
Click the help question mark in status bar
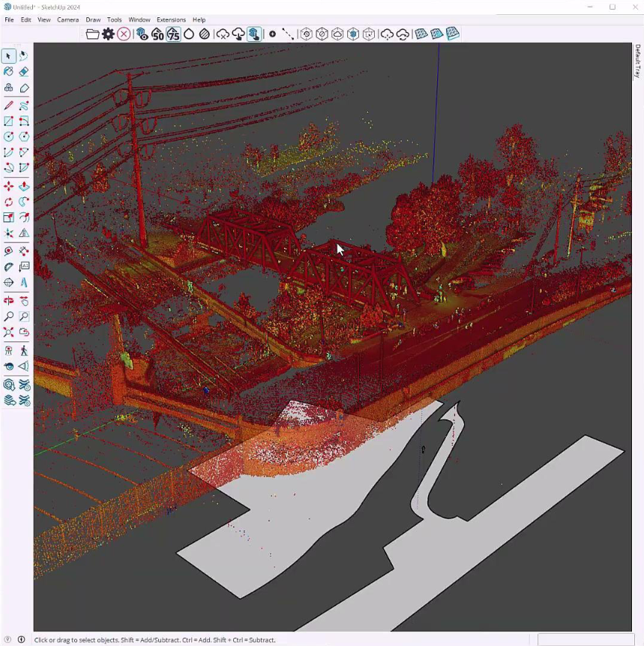click(x=6, y=640)
